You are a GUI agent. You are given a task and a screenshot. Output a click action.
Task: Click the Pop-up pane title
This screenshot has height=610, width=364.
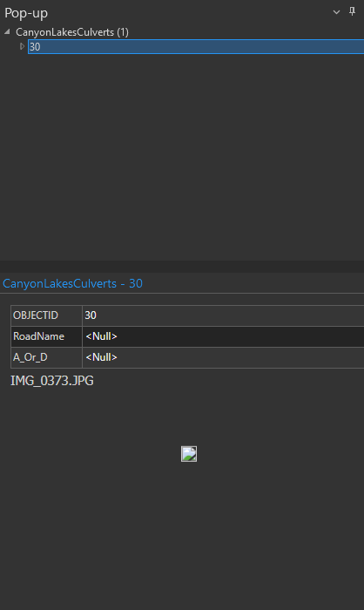click(26, 13)
